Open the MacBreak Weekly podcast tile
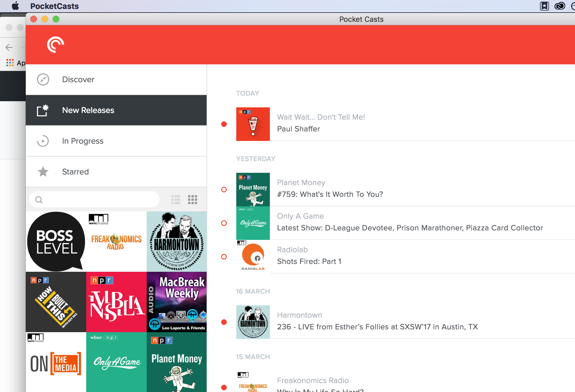Viewport: 575px width, 392px height. (177, 302)
